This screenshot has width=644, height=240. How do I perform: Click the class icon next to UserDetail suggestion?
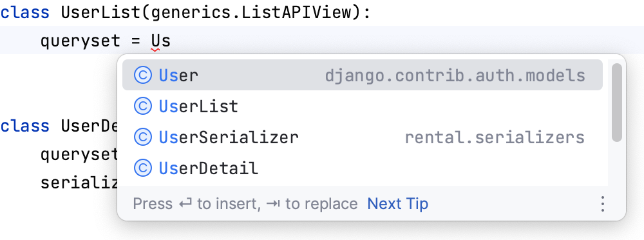coord(143,168)
